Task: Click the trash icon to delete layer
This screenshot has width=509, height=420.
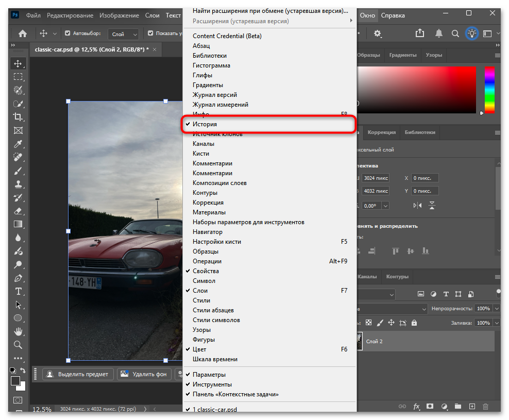Action: click(x=485, y=407)
